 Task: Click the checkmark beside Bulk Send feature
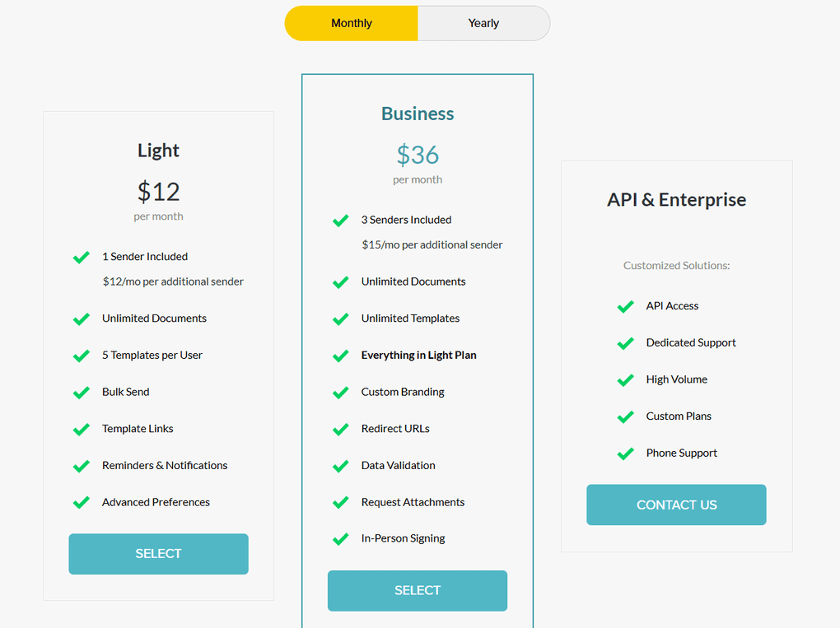coord(81,392)
